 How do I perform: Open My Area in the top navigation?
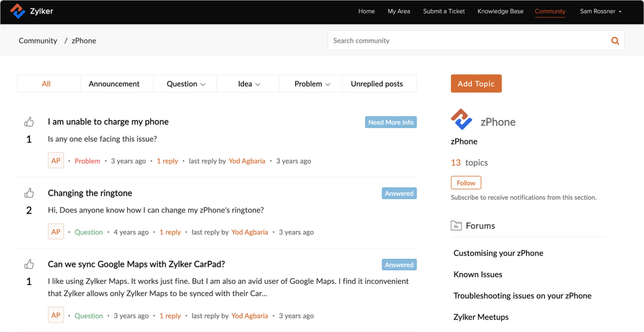(399, 11)
